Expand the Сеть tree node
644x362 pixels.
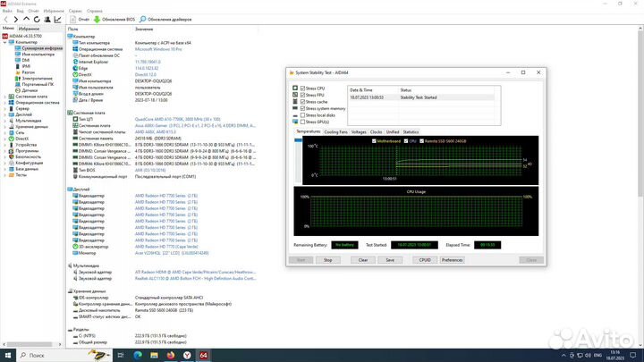tap(5, 132)
